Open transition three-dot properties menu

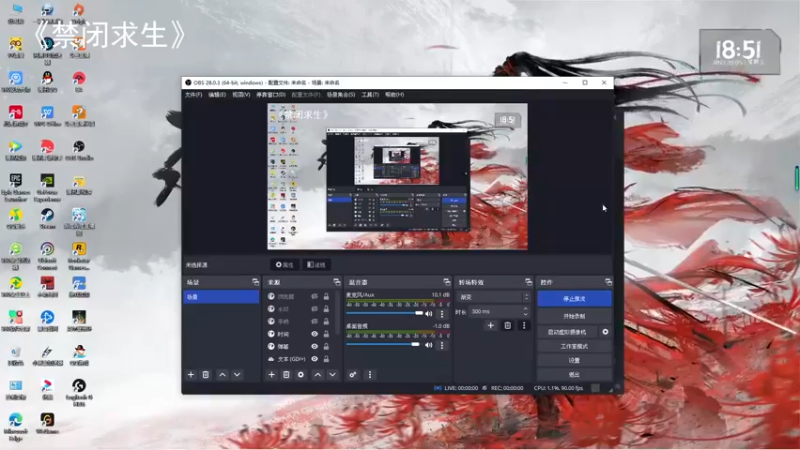pos(524,326)
